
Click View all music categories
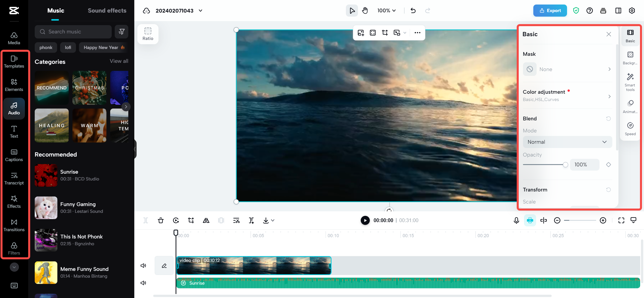(118, 61)
